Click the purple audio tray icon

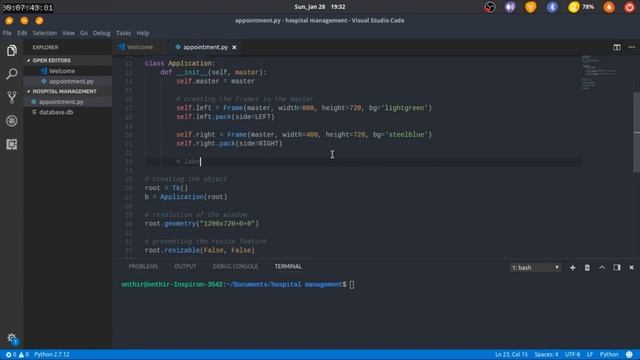point(510,7)
